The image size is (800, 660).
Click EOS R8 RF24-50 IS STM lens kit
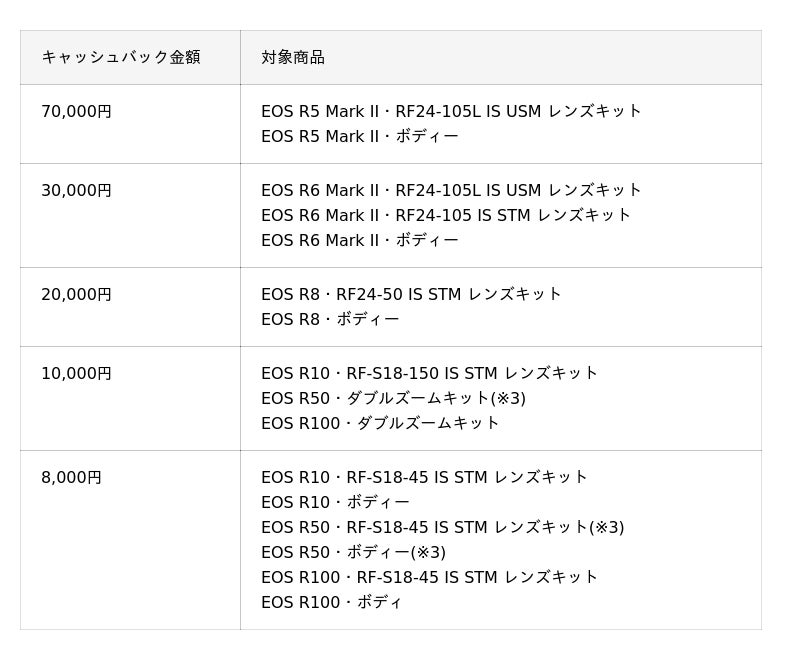411,294
